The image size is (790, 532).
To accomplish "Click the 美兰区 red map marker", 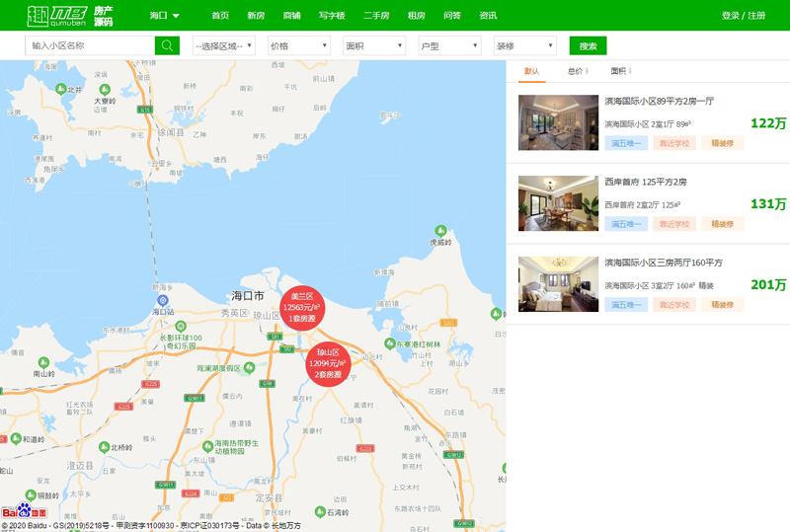I will (x=299, y=307).
